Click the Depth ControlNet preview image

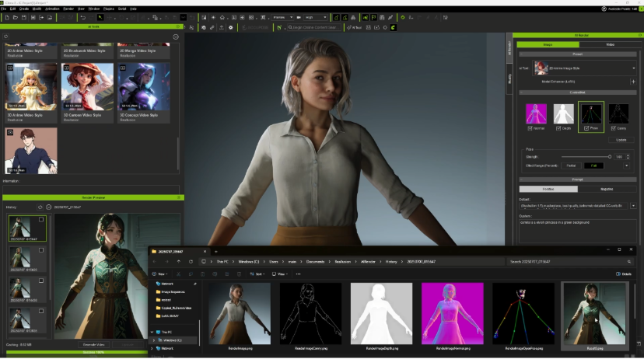(564, 114)
